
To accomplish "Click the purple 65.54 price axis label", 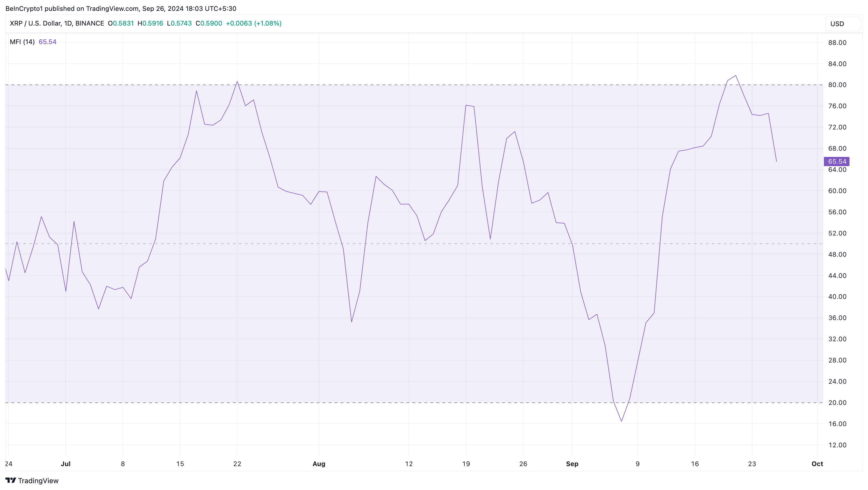I will tap(836, 161).
